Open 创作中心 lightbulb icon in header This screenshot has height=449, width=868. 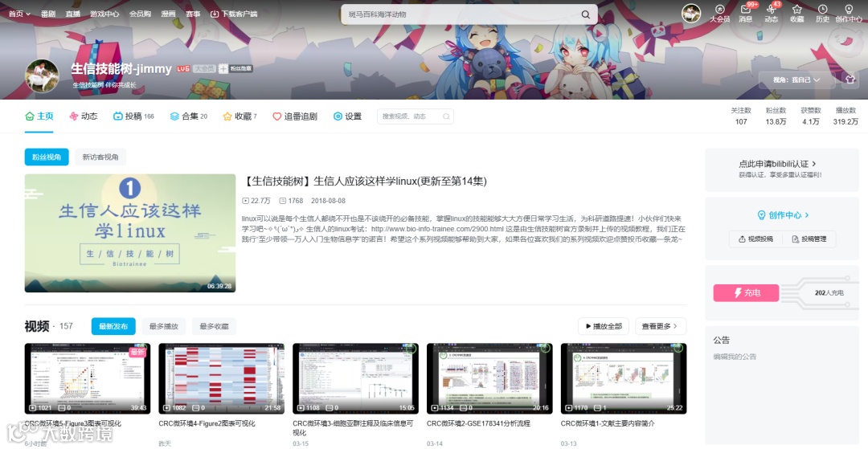click(849, 14)
